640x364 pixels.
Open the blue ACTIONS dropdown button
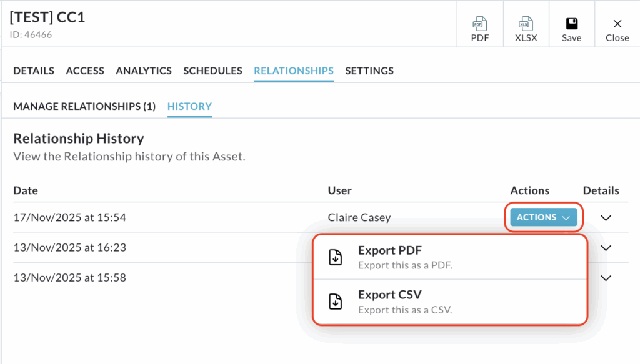click(543, 217)
